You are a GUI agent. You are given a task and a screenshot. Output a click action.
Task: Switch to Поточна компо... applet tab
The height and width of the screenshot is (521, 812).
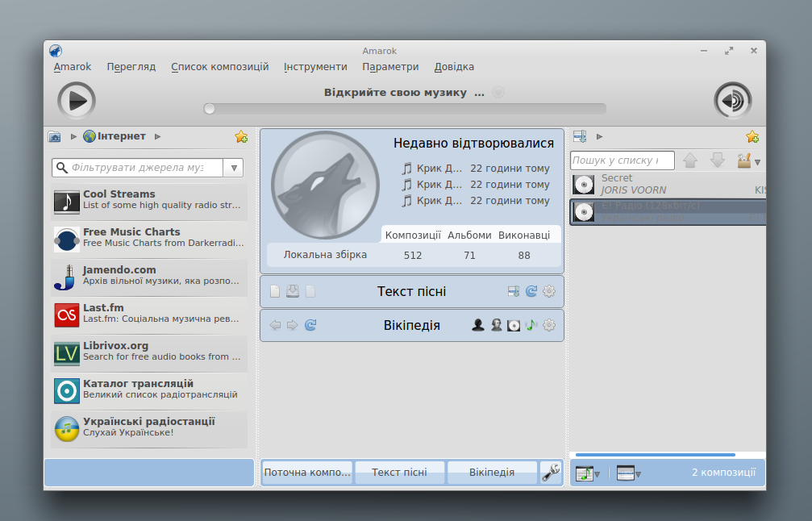[307, 473]
